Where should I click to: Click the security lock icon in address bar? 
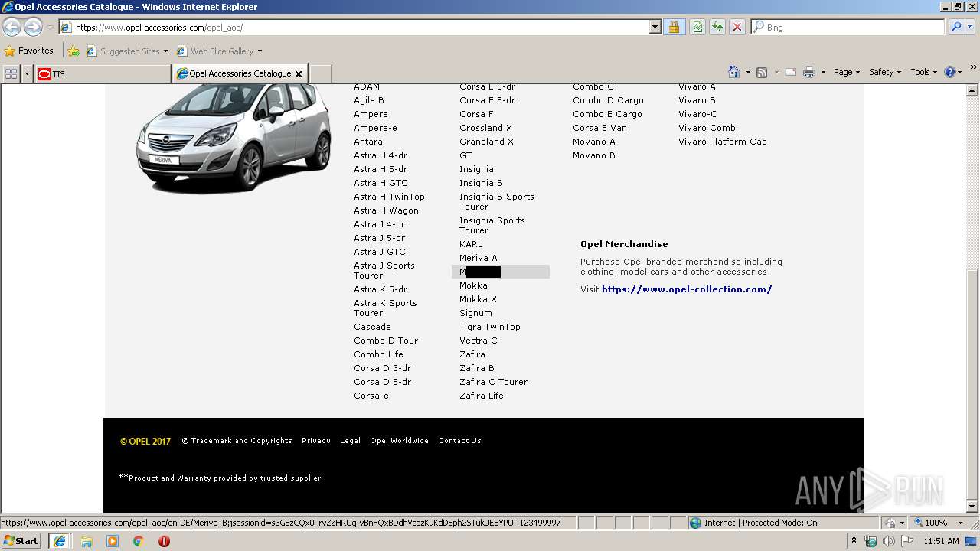coord(674,27)
